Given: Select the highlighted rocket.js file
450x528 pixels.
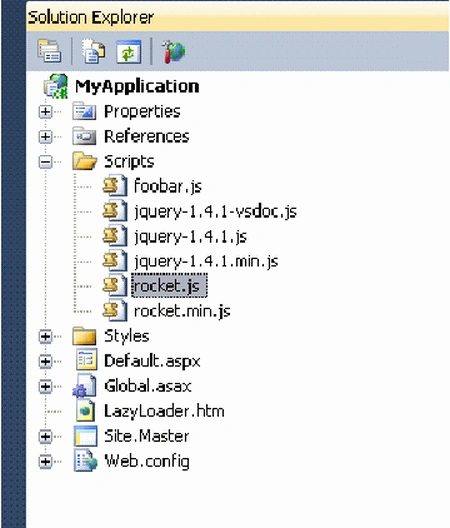Looking at the screenshot, I should [169, 286].
